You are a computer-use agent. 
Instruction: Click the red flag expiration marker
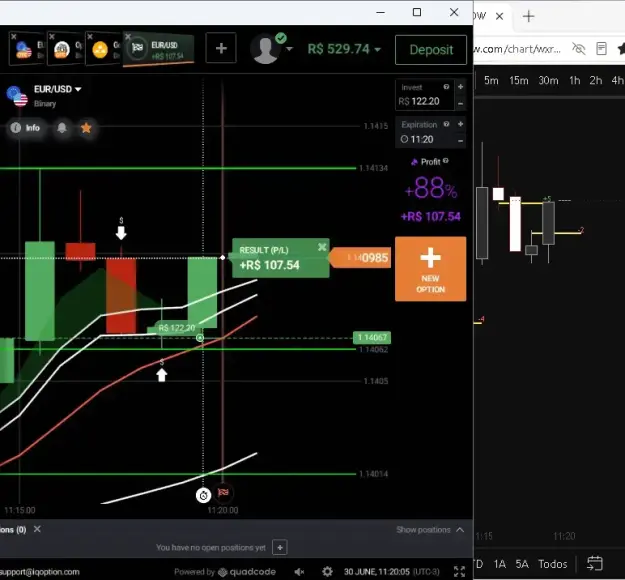(223, 493)
